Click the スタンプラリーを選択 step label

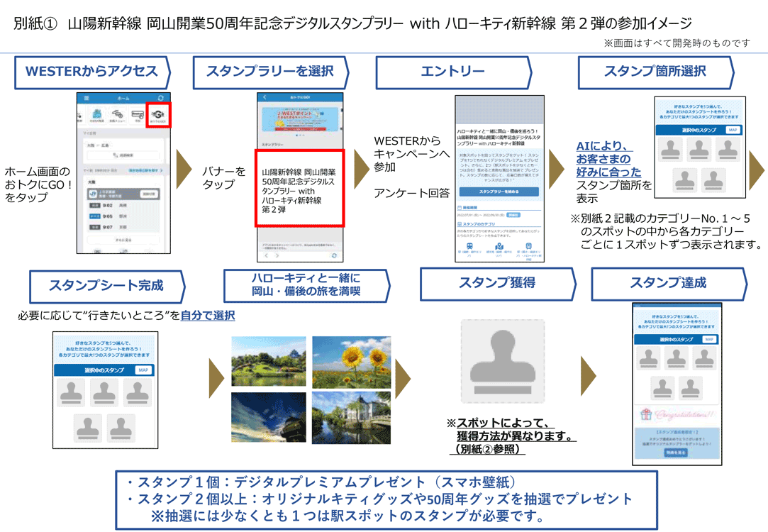[271, 72]
